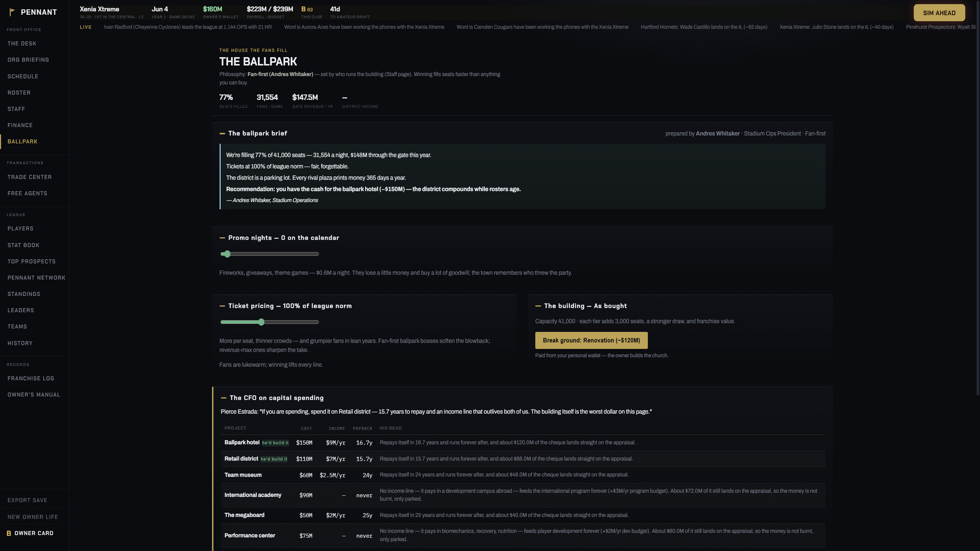Click the SIM AHEAD button

pyautogui.click(x=939, y=13)
